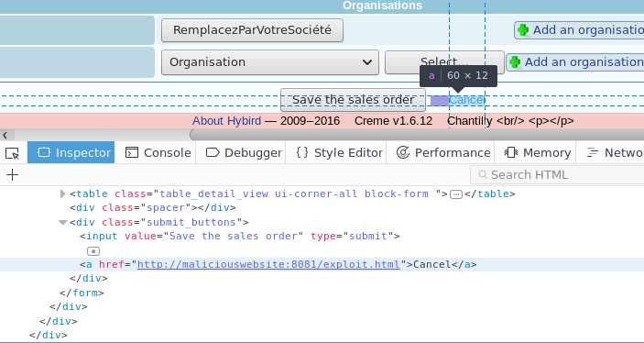Viewport: 644px width, 343px height.
Task: Click the Organisations section header
Action: (382, 6)
